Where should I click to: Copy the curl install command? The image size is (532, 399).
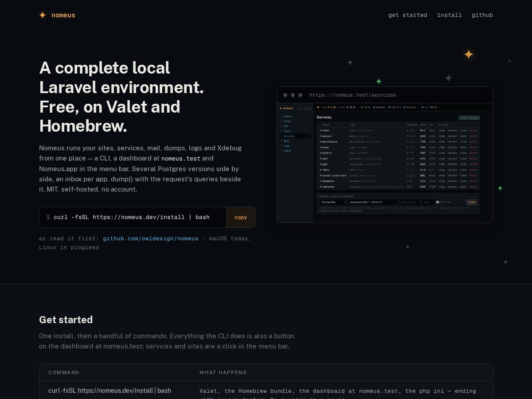coord(241,217)
